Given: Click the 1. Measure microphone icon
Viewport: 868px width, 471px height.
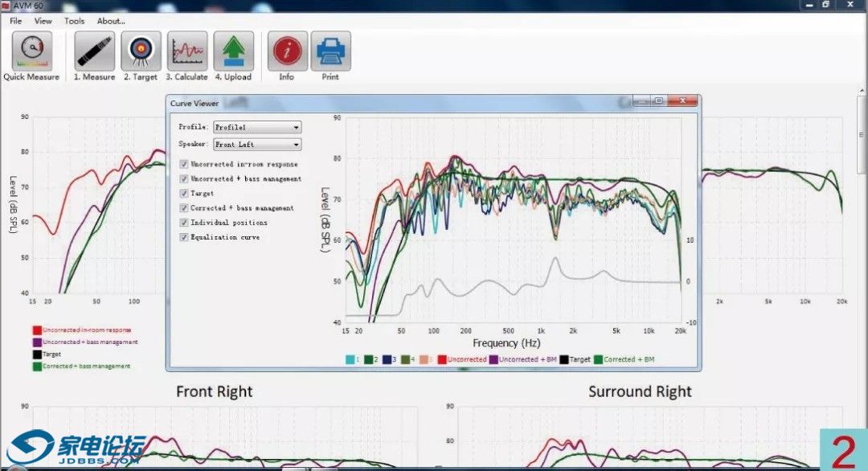Looking at the screenshot, I should coord(95,51).
